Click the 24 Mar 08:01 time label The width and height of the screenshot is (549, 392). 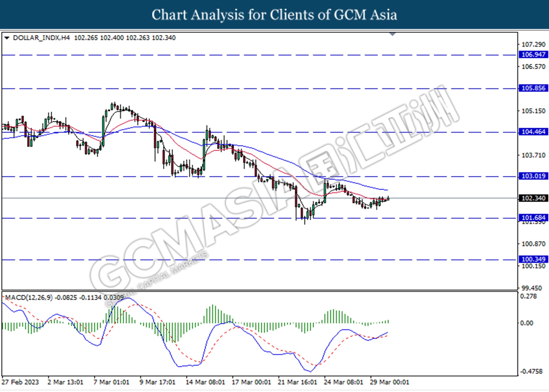point(343,382)
